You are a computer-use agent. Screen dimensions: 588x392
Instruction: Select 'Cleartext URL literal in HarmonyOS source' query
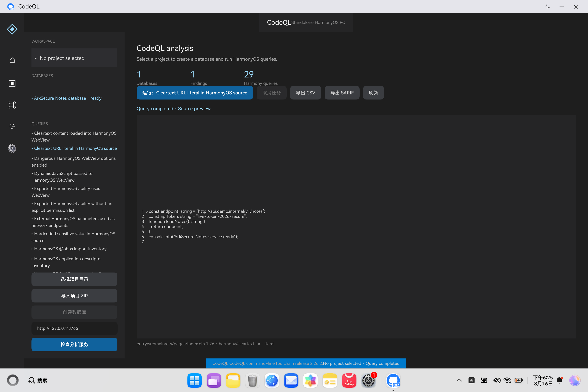pyautogui.click(x=74, y=148)
